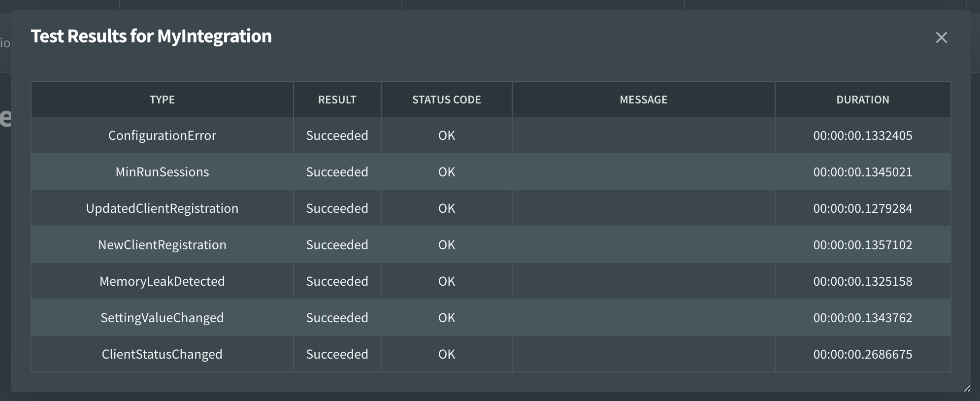Click OK status code for NewClientRegistration
The width and height of the screenshot is (980, 401).
pos(446,245)
